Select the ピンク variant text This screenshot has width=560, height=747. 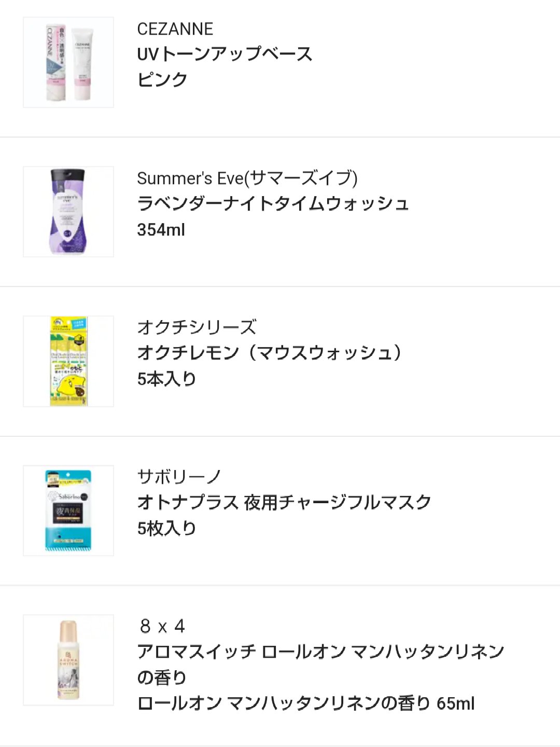(x=162, y=80)
